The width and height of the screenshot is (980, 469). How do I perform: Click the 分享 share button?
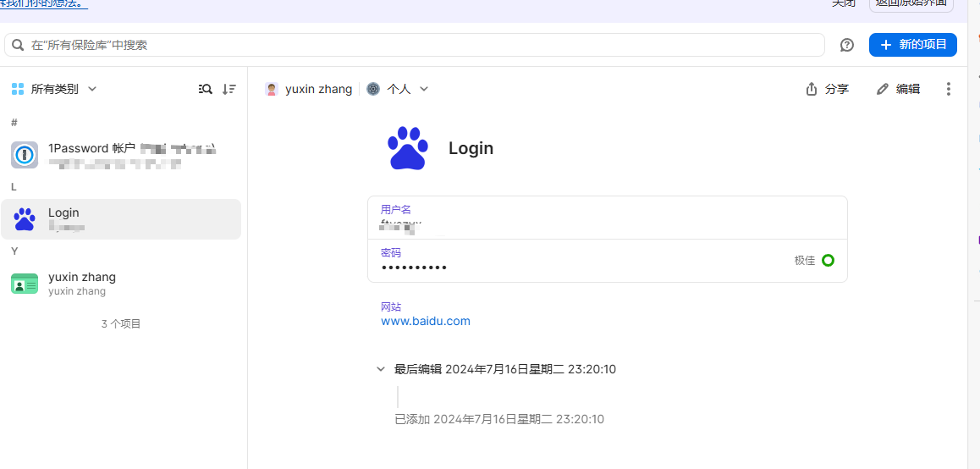click(x=827, y=89)
